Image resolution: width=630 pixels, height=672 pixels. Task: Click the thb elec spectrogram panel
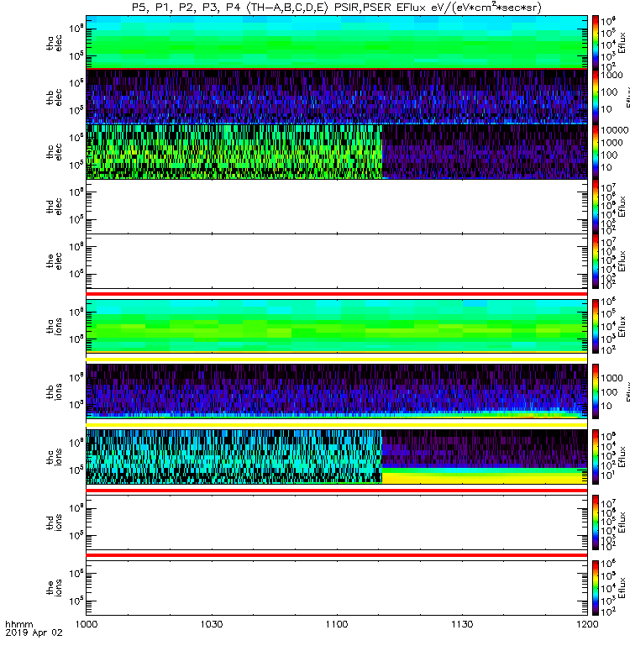point(337,97)
